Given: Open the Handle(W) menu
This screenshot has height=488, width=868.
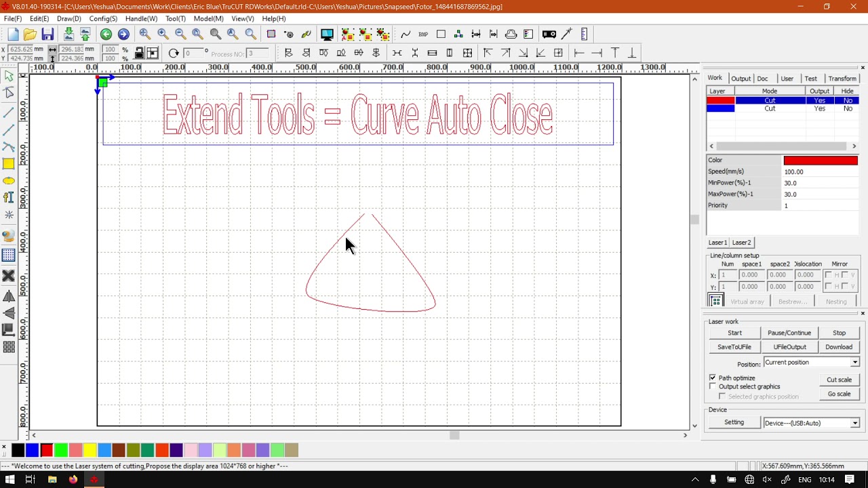Looking at the screenshot, I should (x=141, y=18).
